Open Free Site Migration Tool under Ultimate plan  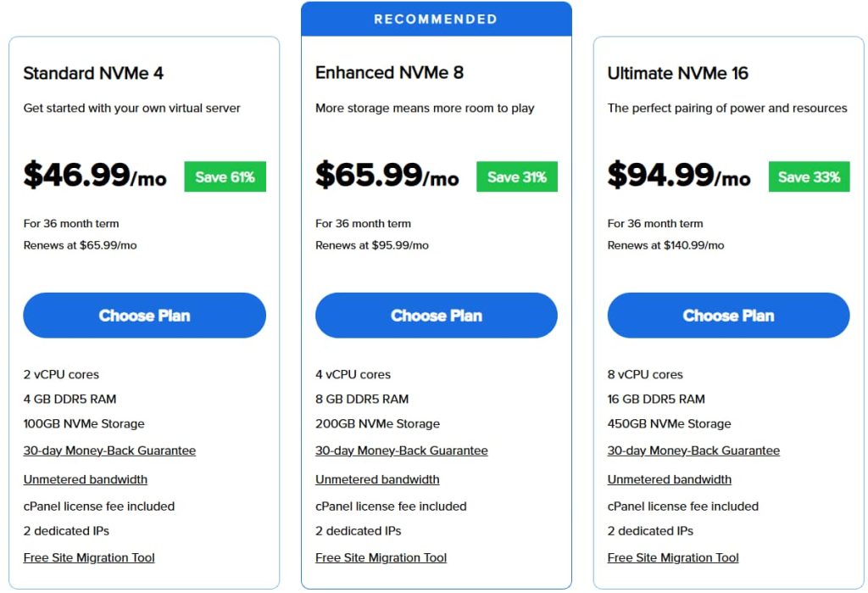(673, 557)
